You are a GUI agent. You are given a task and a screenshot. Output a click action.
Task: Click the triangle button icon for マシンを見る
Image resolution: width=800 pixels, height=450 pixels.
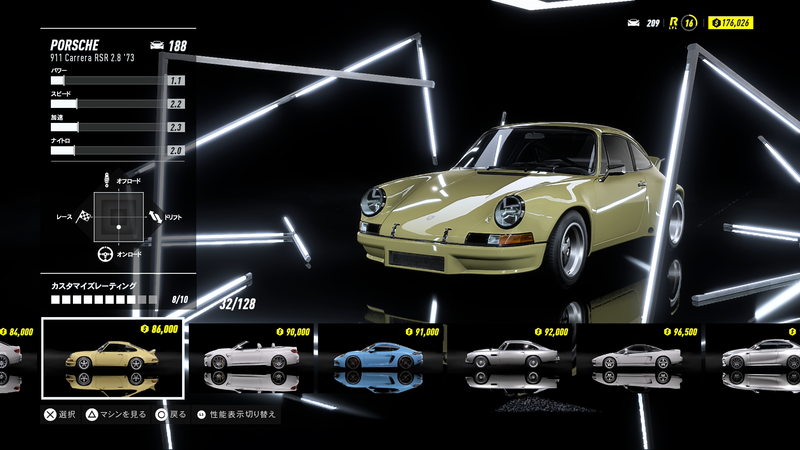click(91, 415)
